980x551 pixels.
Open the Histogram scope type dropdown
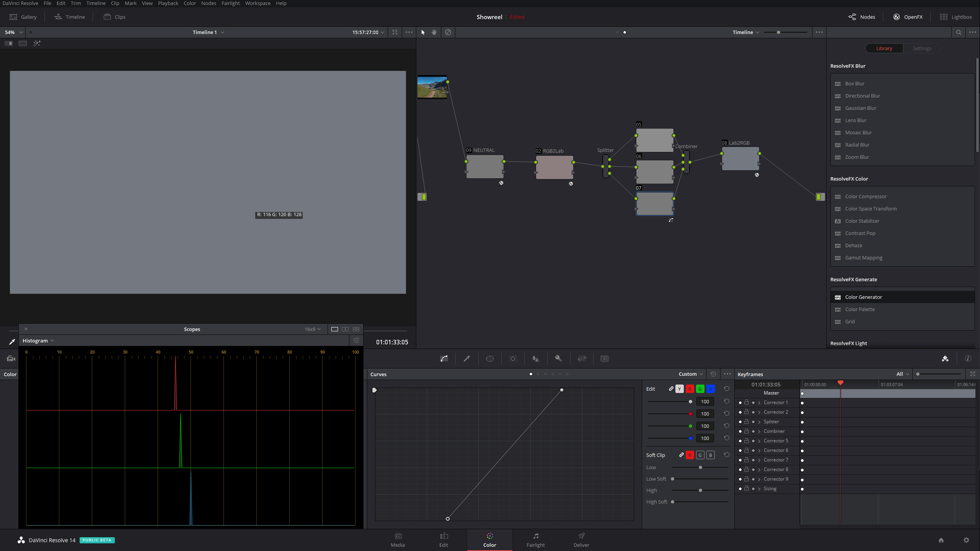point(38,341)
